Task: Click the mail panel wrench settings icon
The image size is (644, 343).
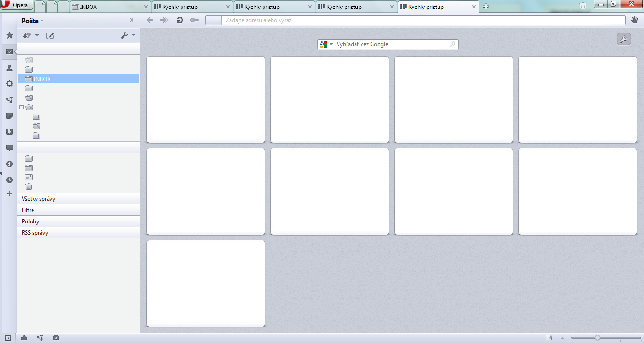Action: click(124, 35)
